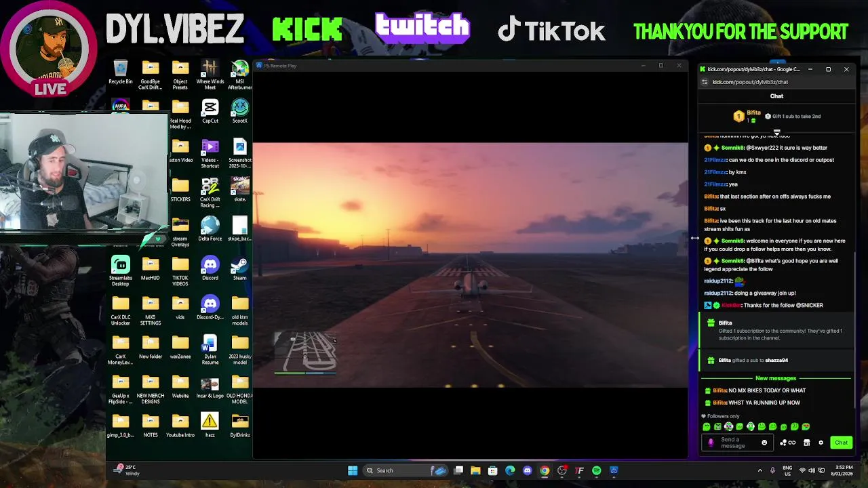868x488 pixels.
Task: Open the 25°C Windy weather widget
Action: tap(127, 470)
